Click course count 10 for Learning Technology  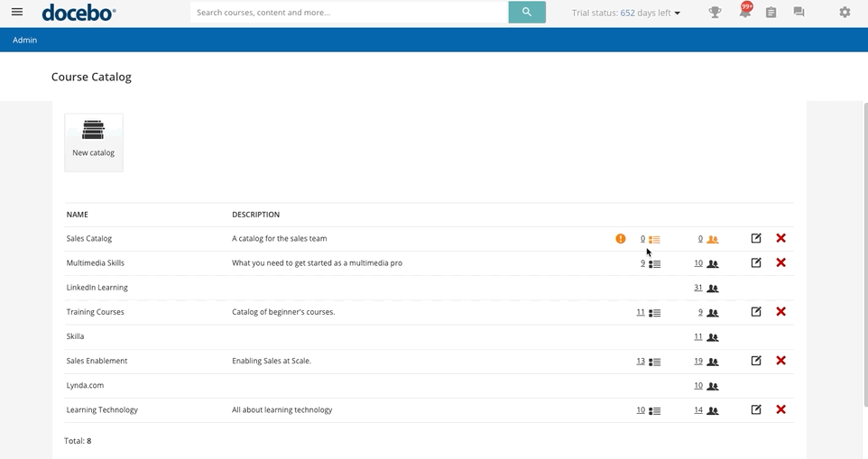pos(641,409)
